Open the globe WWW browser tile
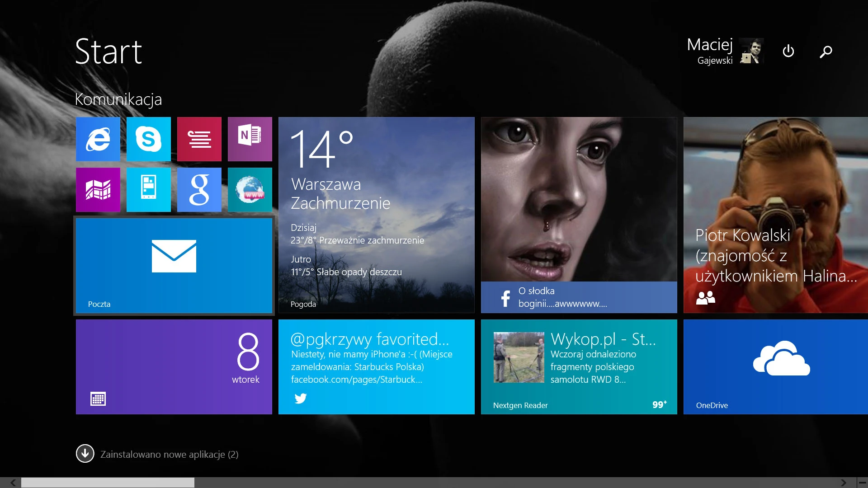The width and height of the screenshot is (868, 488). pyautogui.click(x=250, y=190)
